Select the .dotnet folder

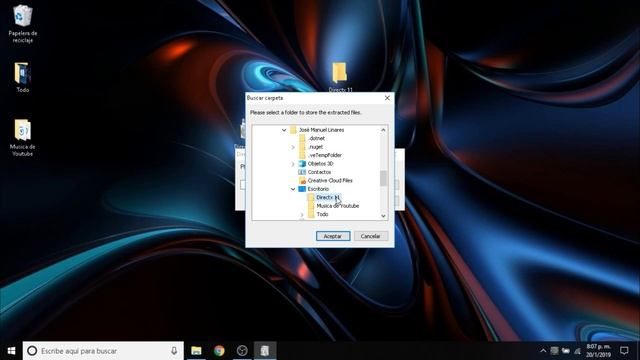[316, 138]
